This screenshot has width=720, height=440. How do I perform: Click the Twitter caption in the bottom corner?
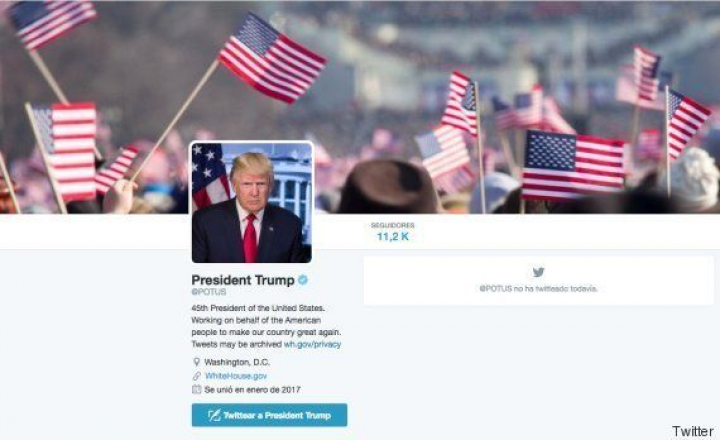click(x=692, y=431)
